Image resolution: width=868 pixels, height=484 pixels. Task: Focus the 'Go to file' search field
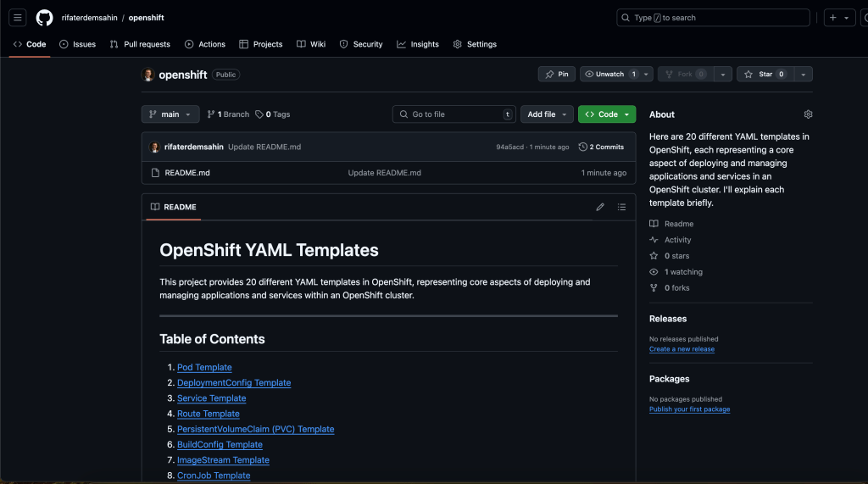(454, 114)
